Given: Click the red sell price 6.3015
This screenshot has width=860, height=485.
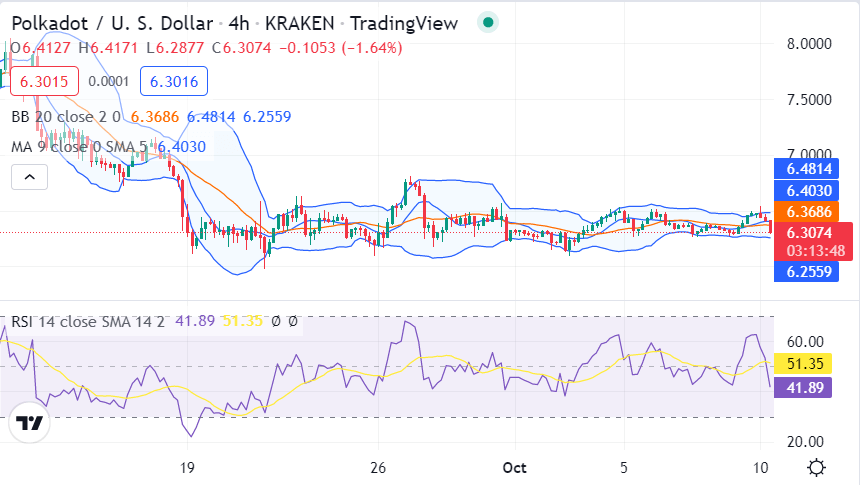Looking at the screenshot, I should pos(44,81).
